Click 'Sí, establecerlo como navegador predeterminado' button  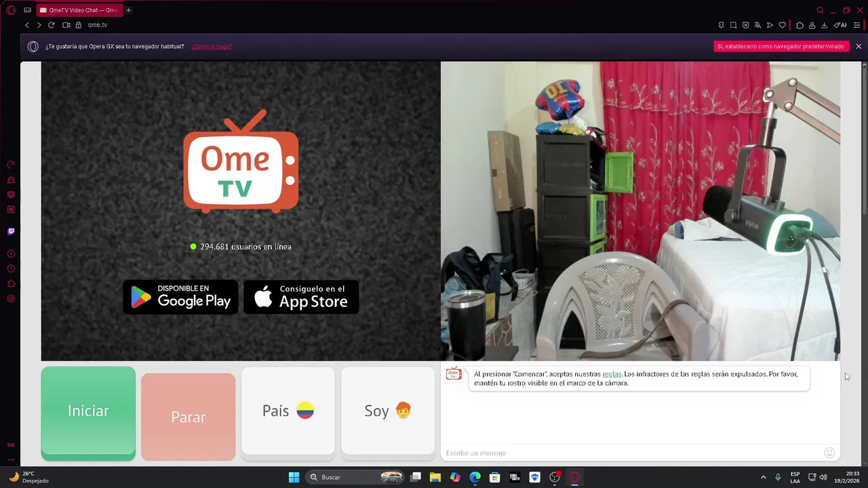point(781,46)
